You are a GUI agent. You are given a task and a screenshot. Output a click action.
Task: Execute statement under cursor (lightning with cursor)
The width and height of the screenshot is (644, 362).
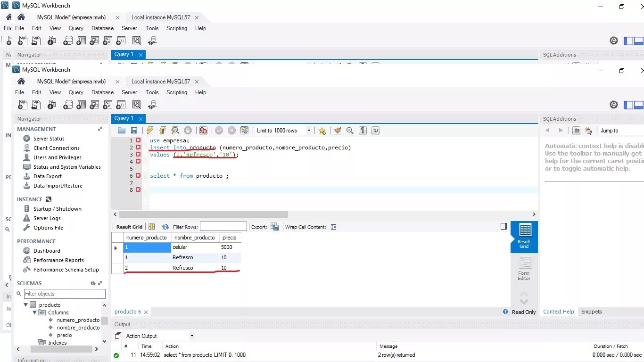coord(163,131)
